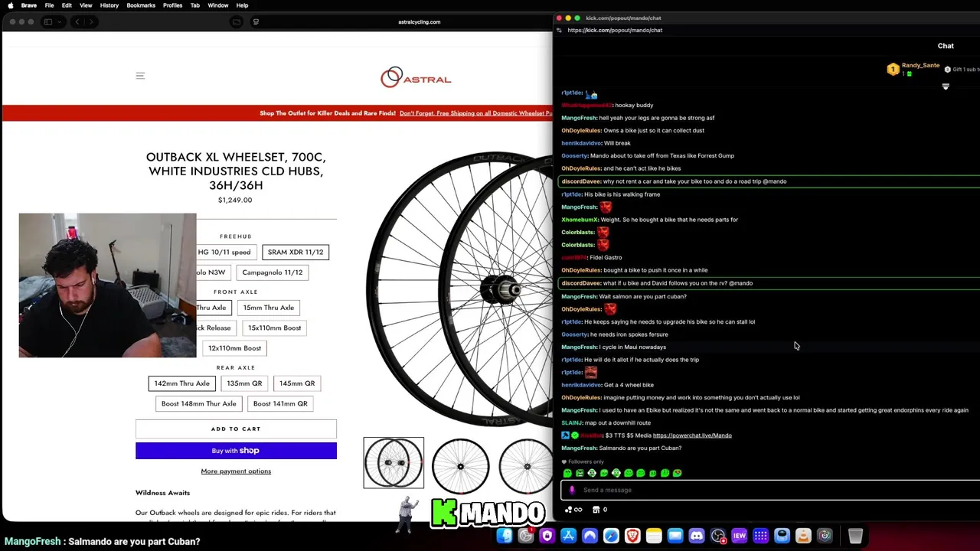Open the Tab menu
980x551 pixels.
point(195,5)
